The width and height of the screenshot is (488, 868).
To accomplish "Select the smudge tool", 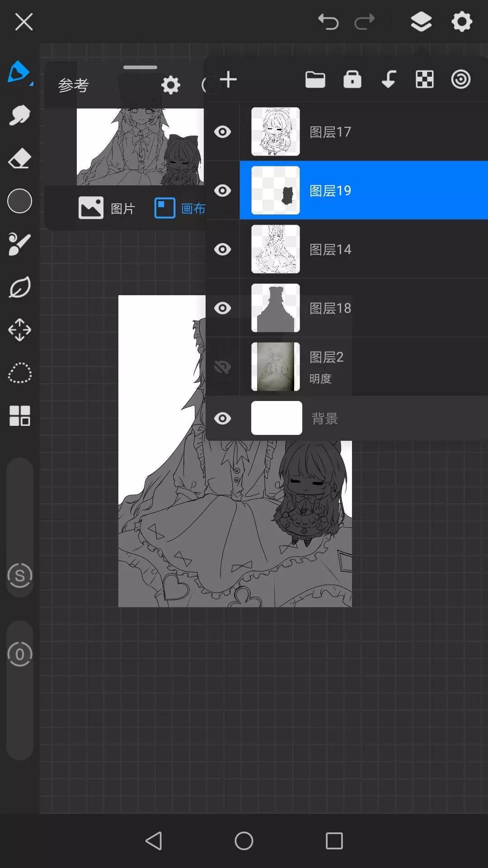I will [19, 116].
